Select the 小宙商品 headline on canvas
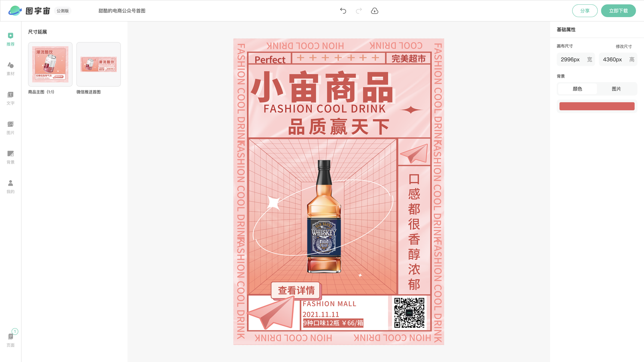 (x=322, y=87)
